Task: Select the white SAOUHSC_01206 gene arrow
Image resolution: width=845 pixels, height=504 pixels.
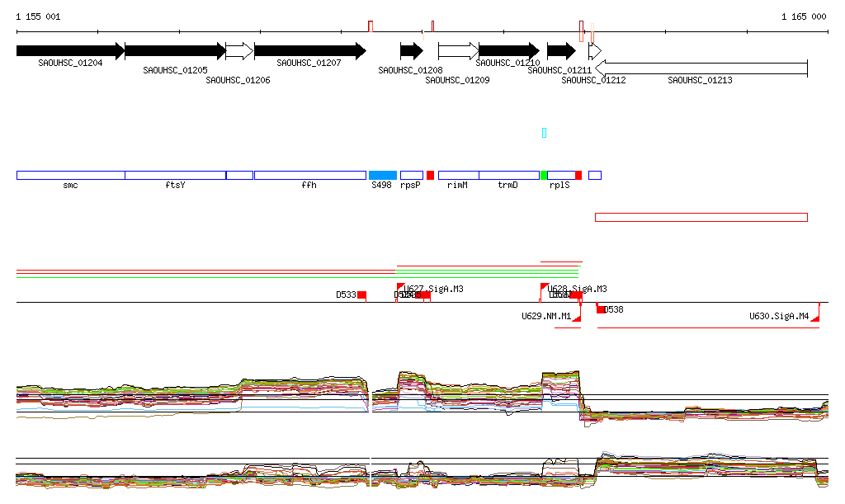Action: [x=239, y=51]
